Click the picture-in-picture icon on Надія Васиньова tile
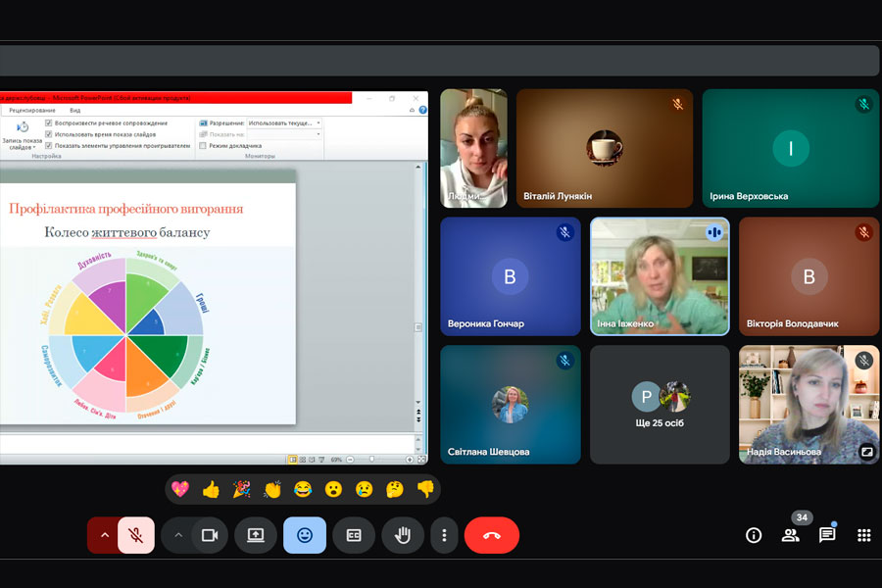Image resolution: width=882 pixels, height=588 pixels. 867,451
